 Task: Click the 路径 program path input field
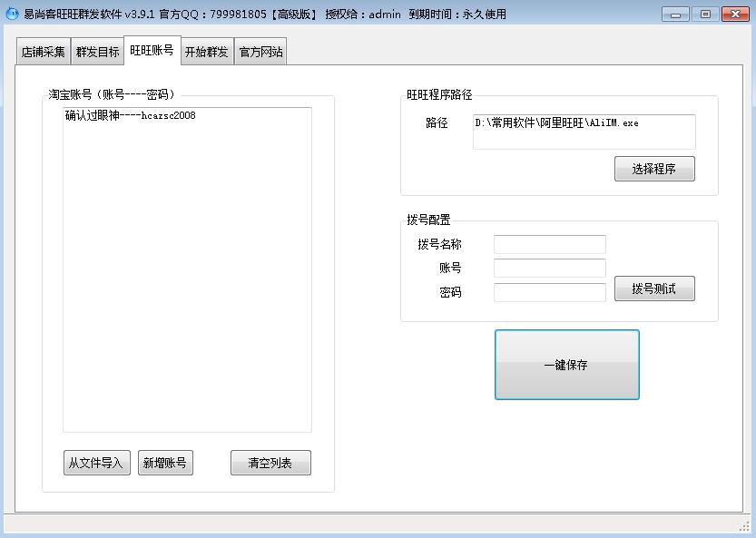pos(581,132)
